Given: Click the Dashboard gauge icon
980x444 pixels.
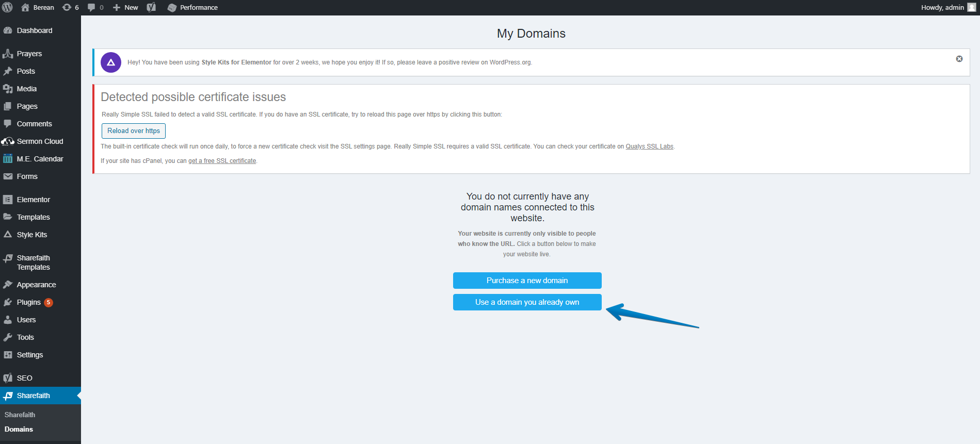Looking at the screenshot, I should click(8, 30).
